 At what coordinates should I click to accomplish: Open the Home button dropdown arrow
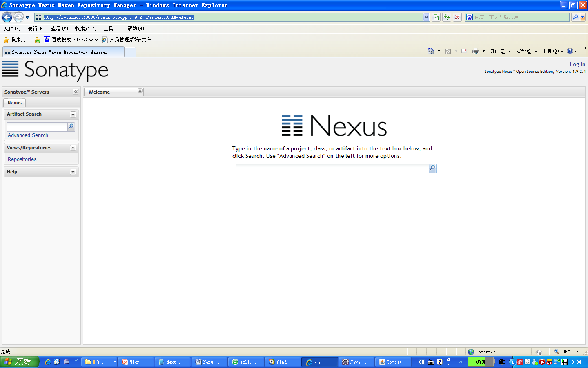[x=439, y=51]
